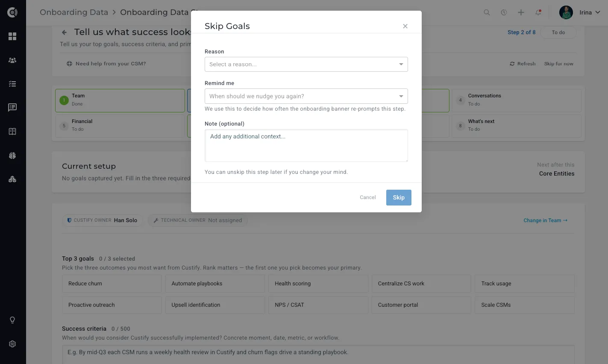Select the Centralize CS work goal

pos(421,284)
